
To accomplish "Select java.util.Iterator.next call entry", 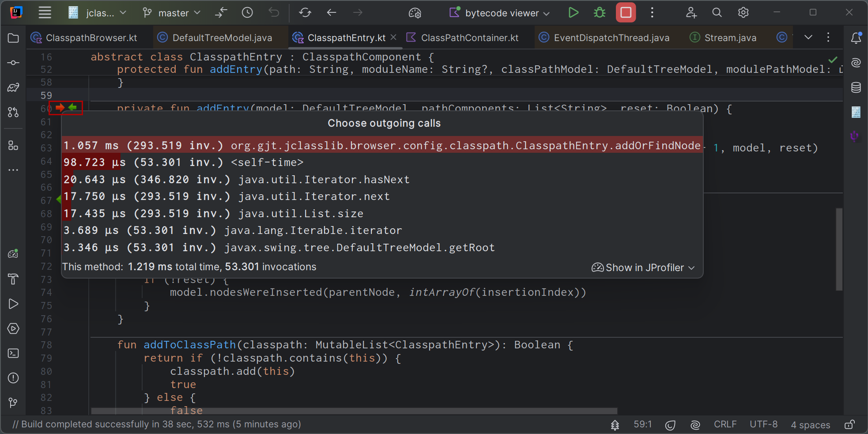I will [382, 196].
